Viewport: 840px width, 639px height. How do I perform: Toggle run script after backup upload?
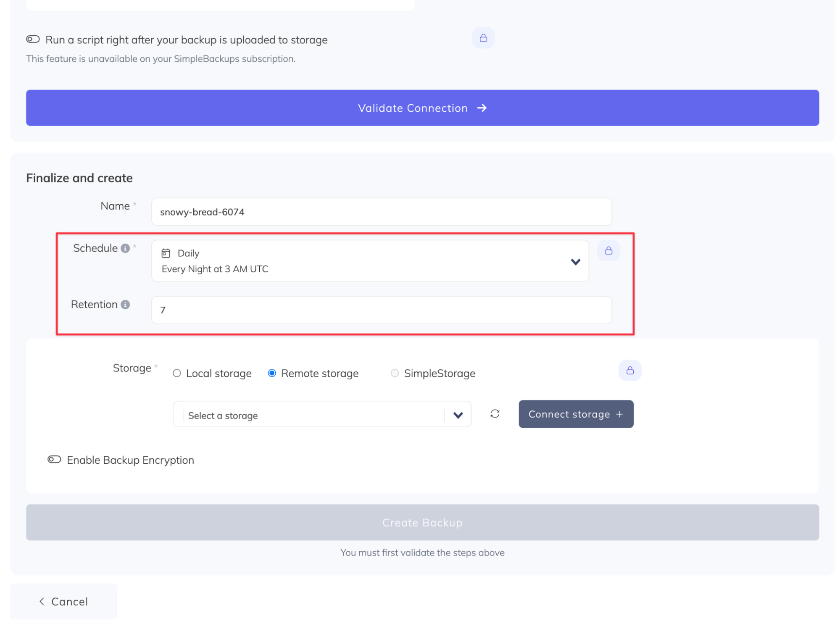[33, 39]
